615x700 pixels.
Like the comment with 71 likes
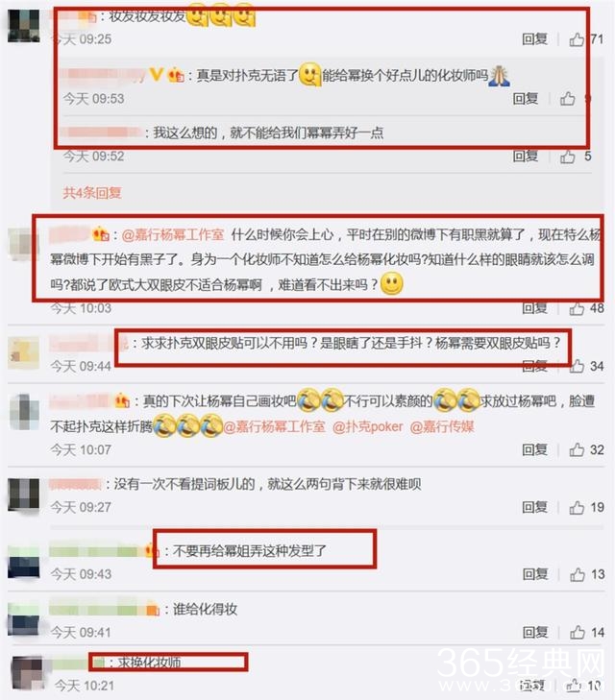pyautogui.click(x=577, y=39)
